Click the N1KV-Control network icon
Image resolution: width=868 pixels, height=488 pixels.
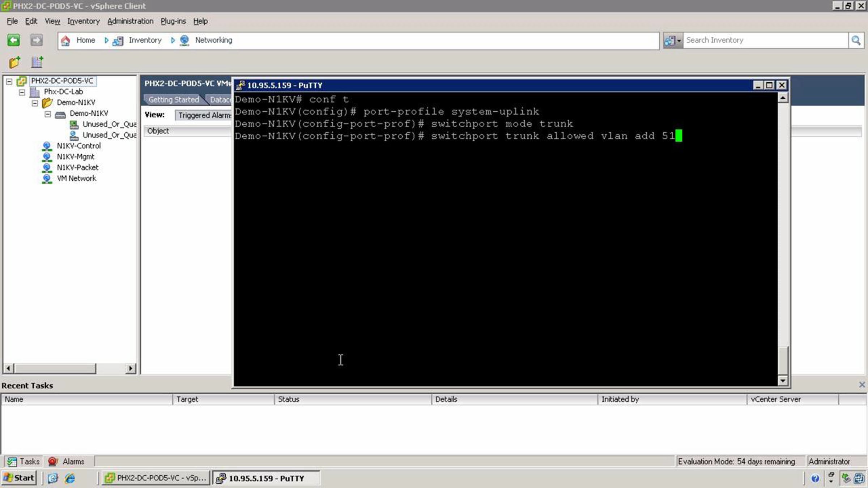pos(47,146)
